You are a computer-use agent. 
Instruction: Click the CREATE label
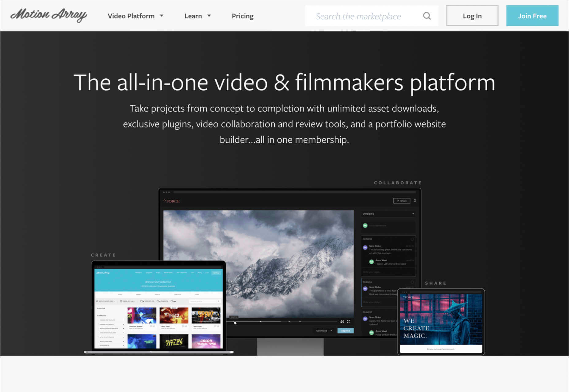(103, 255)
